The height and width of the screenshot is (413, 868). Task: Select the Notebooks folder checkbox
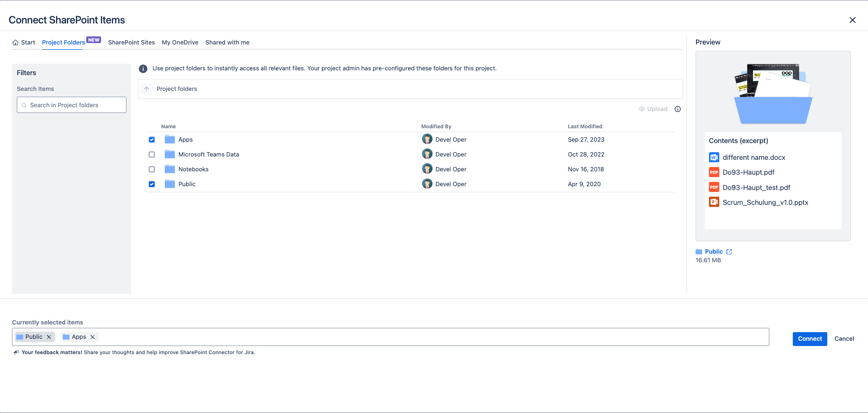pyautogui.click(x=152, y=169)
